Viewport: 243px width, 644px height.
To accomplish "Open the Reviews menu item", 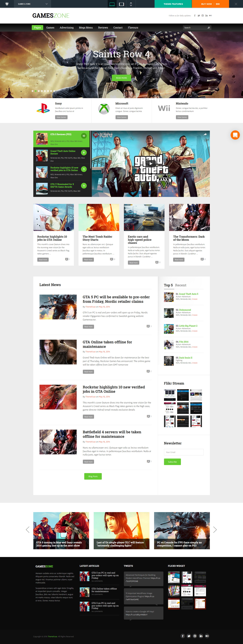I will pyautogui.click(x=103, y=28).
